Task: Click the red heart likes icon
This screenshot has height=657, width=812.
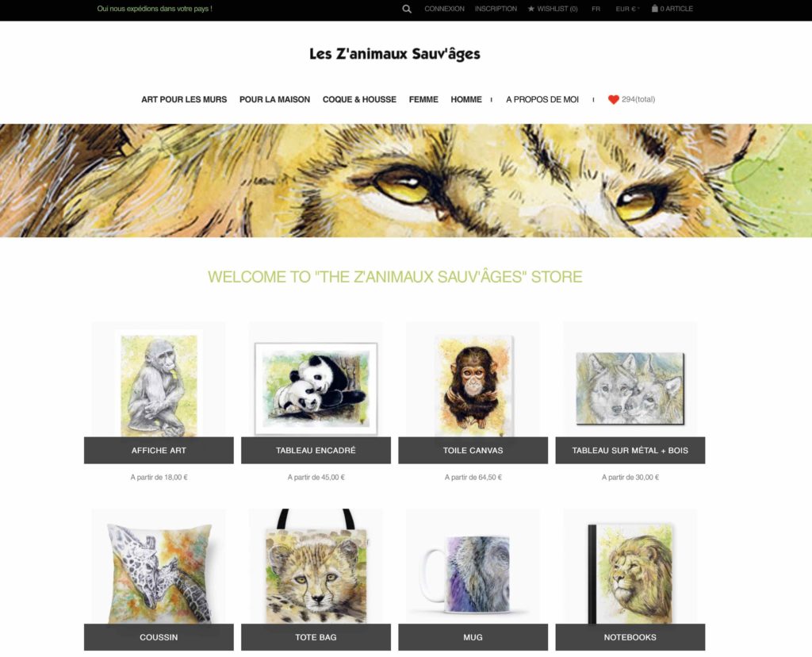Action: (613, 99)
